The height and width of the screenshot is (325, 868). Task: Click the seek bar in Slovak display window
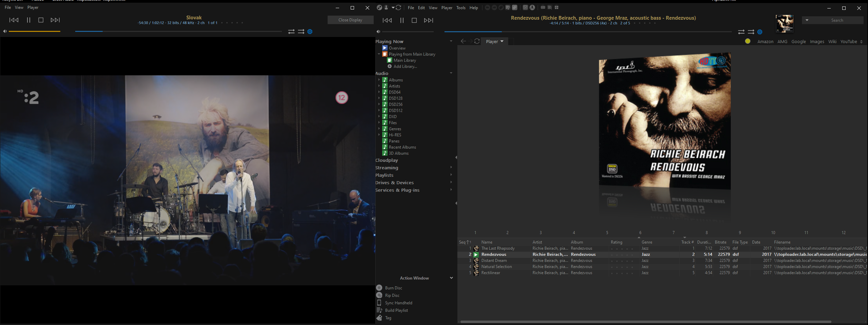point(179,31)
